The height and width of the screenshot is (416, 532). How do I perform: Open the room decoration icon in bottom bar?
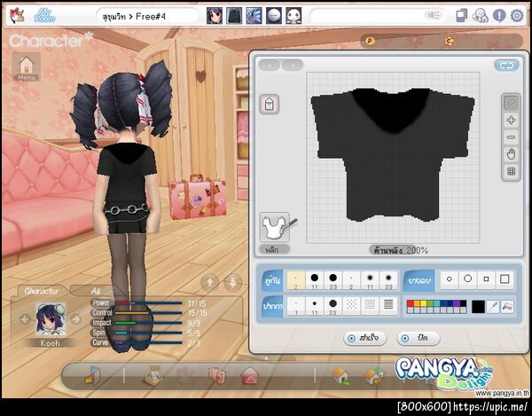click(92, 375)
